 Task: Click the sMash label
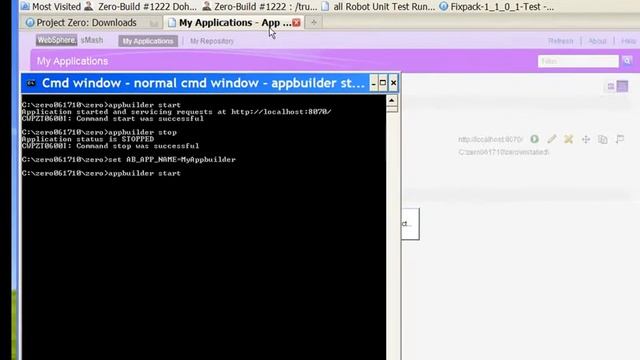(92, 40)
